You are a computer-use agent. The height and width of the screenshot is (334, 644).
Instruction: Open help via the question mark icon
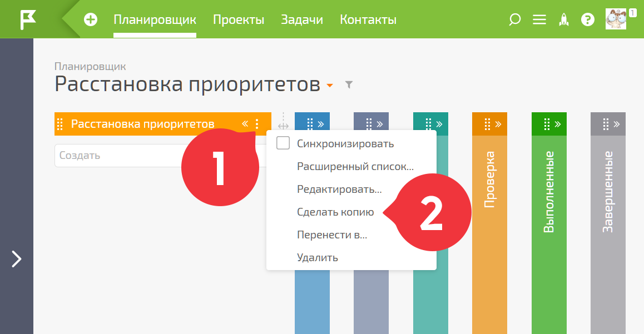pos(588,19)
